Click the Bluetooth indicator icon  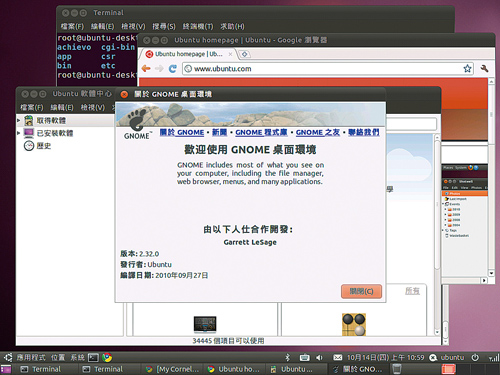[x=288, y=358]
